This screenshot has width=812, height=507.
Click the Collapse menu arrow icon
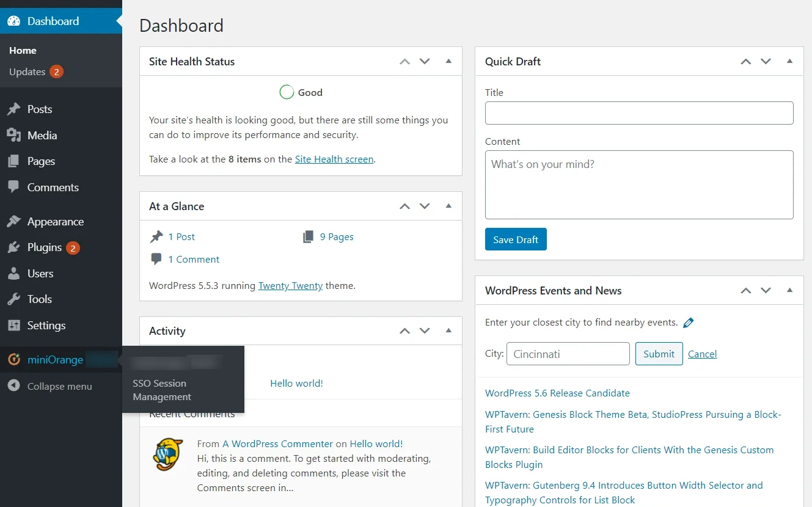point(13,386)
